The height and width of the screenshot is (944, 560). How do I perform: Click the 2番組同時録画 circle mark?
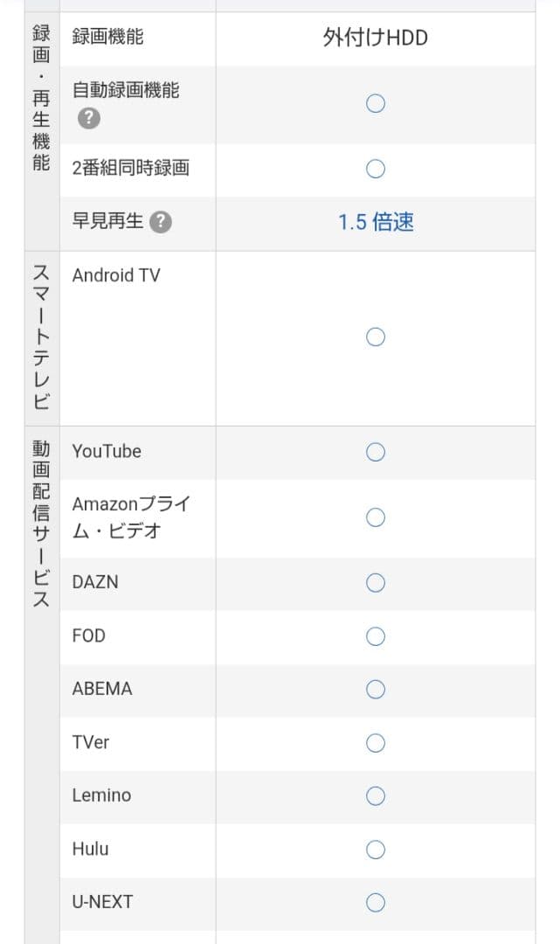pyautogui.click(x=375, y=170)
